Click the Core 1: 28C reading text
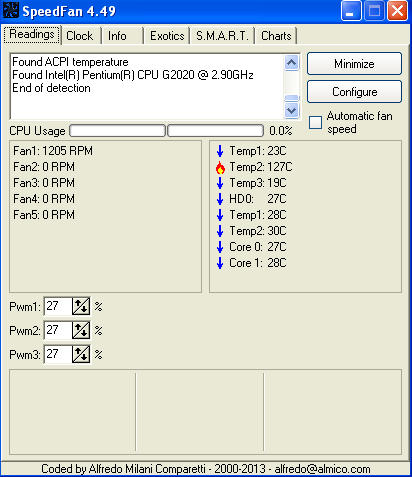This screenshot has width=412, height=477. 258,263
